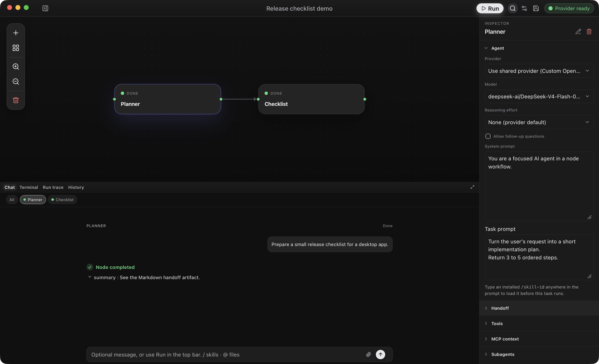Send the message with the up-arrow button

(380, 354)
